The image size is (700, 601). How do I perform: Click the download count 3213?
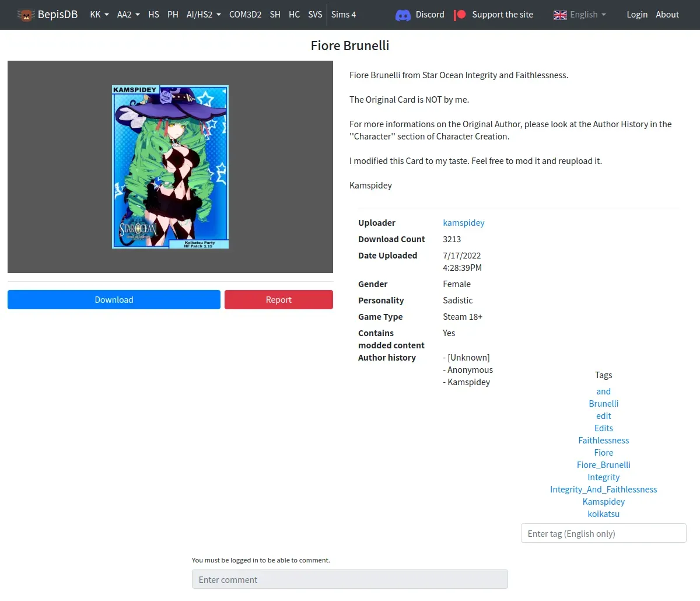[452, 239]
